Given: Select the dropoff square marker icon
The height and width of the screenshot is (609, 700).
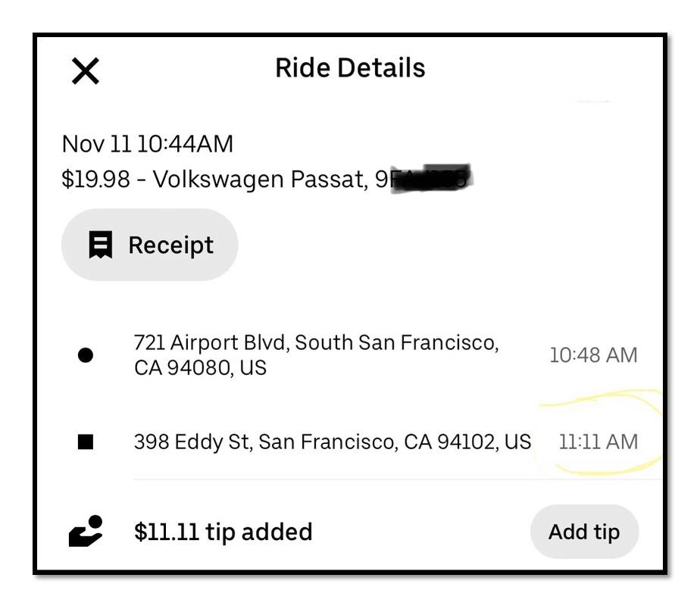Looking at the screenshot, I should coord(86,442).
